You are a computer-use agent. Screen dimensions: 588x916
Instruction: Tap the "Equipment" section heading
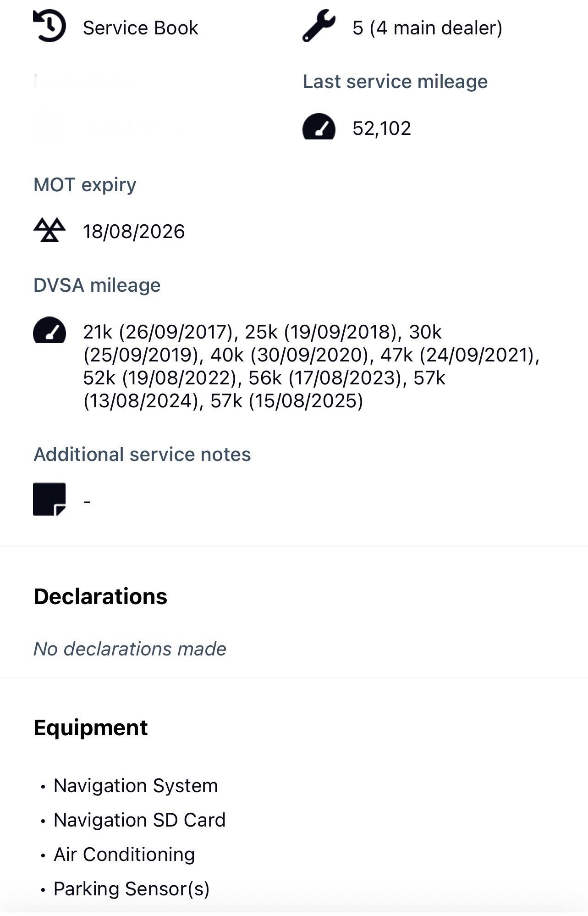pos(91,727)
